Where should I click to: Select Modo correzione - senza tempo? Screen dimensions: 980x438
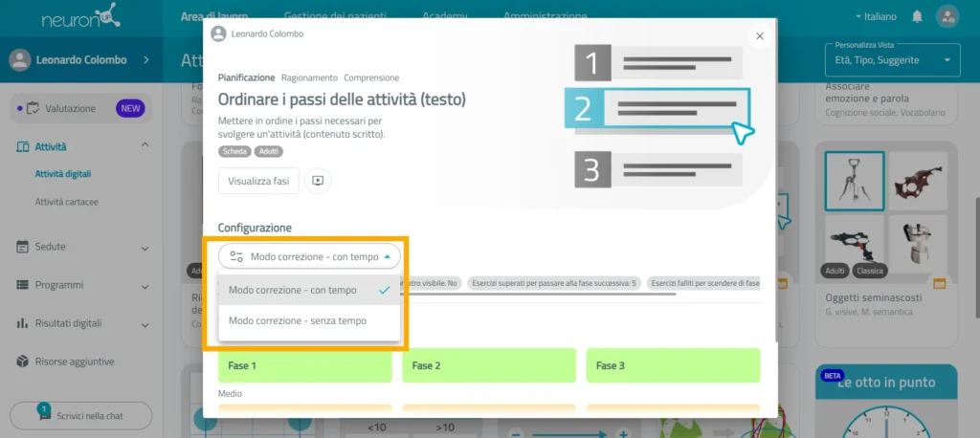point(309,320)
